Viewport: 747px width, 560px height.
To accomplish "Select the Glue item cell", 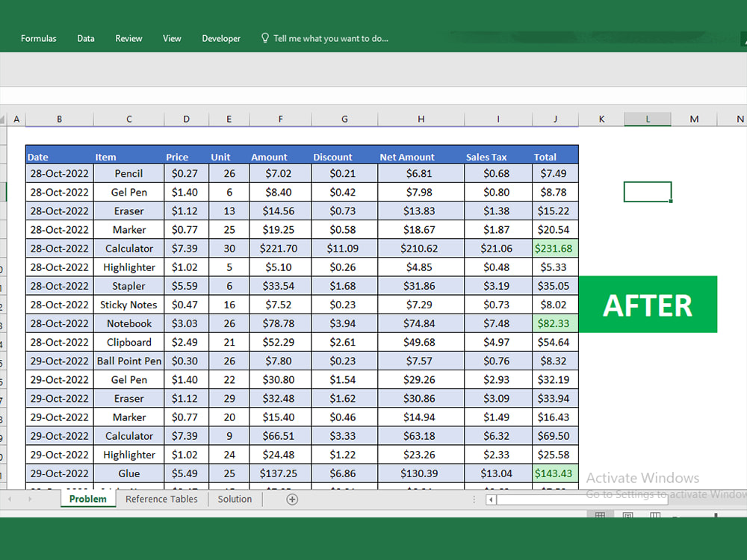I will 129,473.
